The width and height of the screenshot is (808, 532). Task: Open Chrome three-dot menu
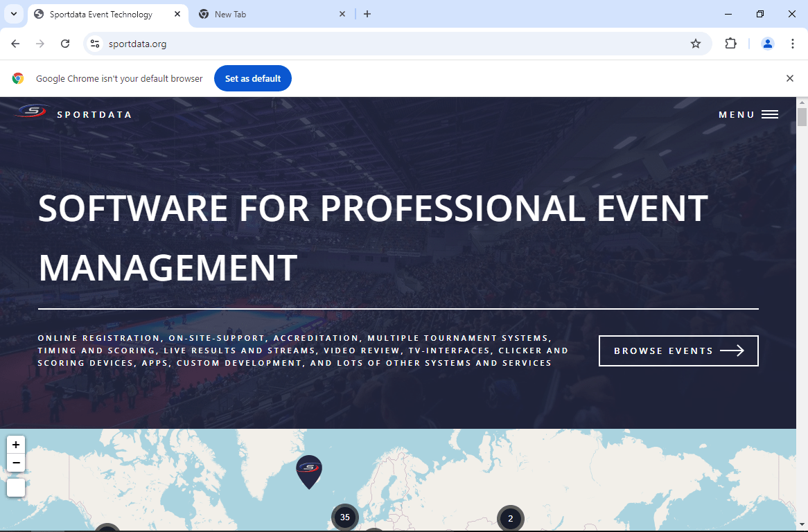(793, 44)
